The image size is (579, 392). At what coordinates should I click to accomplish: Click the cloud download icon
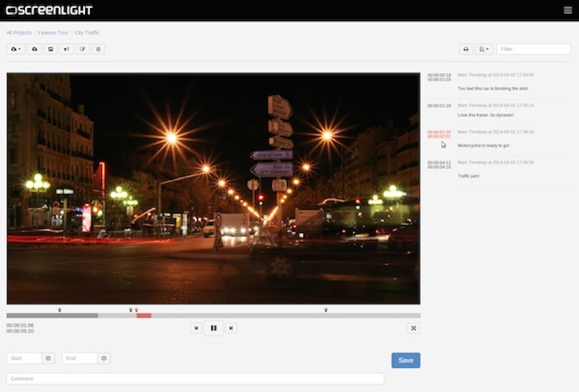click(35, 49)
